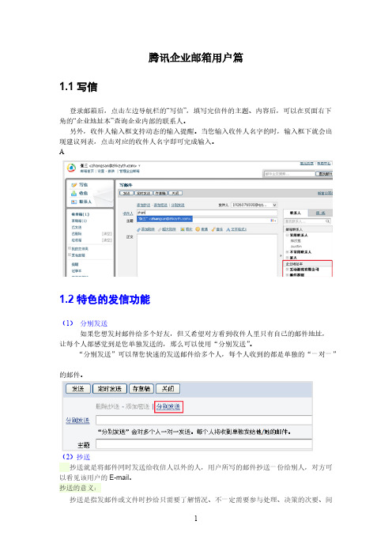
Task: Click the 正文 message body area
Action: click(x=207, y=255)
